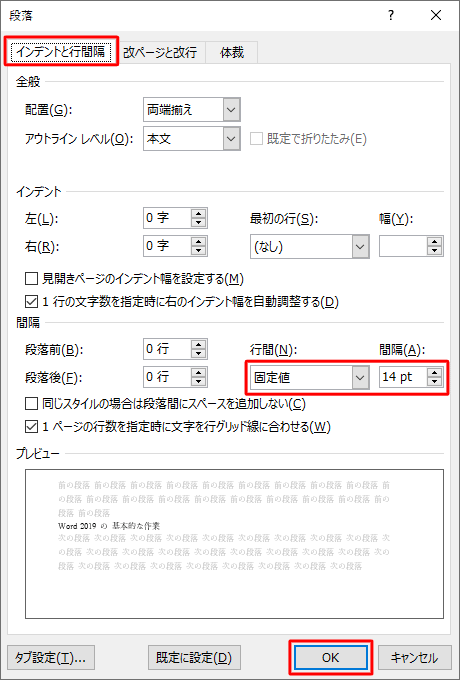Click the 既定に設定 button

[x=193, y=657]
